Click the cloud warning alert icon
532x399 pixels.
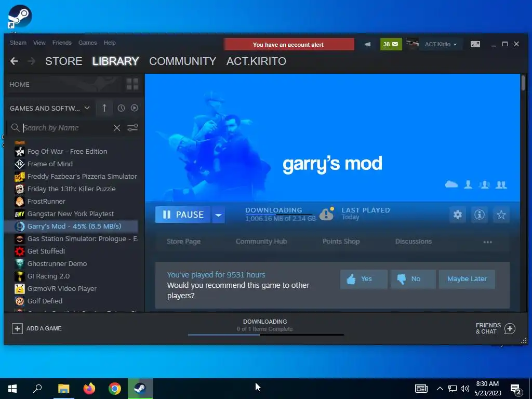[326, 214]
